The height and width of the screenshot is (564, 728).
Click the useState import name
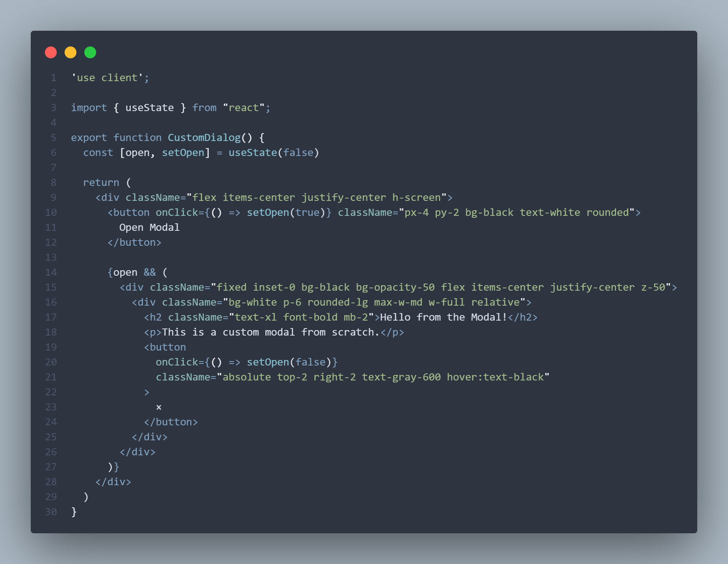(x=150, y=108)
